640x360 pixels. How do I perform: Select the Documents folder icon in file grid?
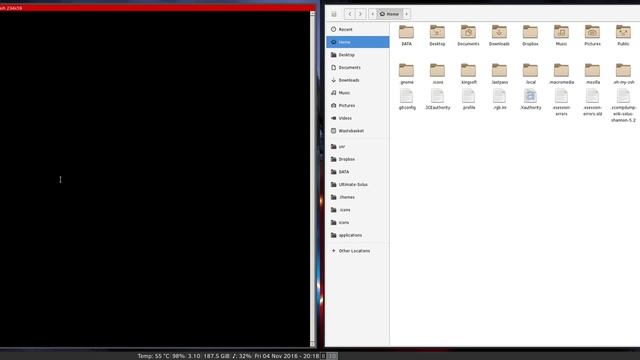coord(468,32)
